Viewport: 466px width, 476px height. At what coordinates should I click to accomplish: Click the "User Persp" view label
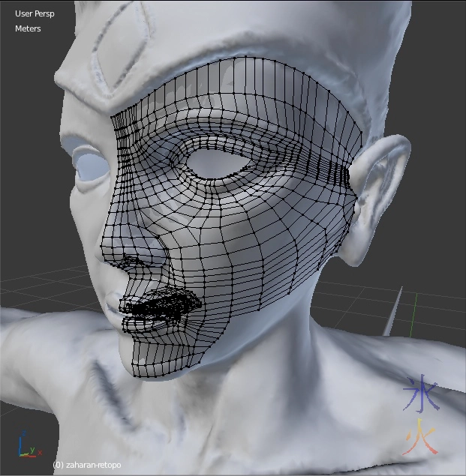[35, 13]
